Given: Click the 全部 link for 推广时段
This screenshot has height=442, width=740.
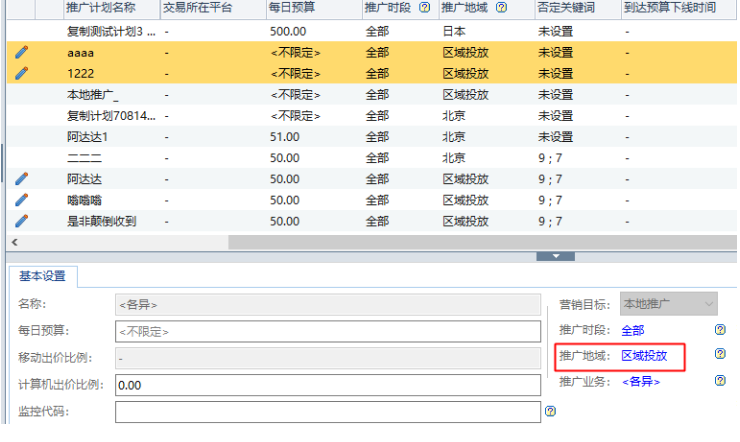Looking at the screenshot, I should (633, 330).
